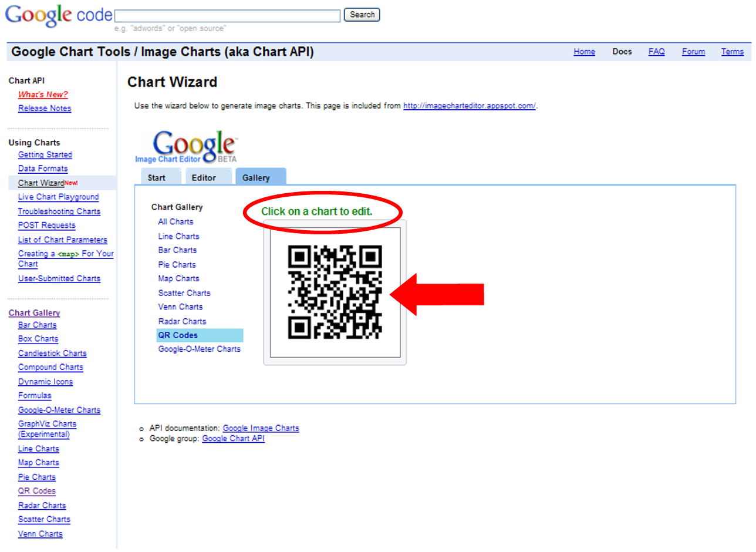Open POST Requests link
Image resolution: width=756 pixels, height=552 pixels.
tap(46, 225)
